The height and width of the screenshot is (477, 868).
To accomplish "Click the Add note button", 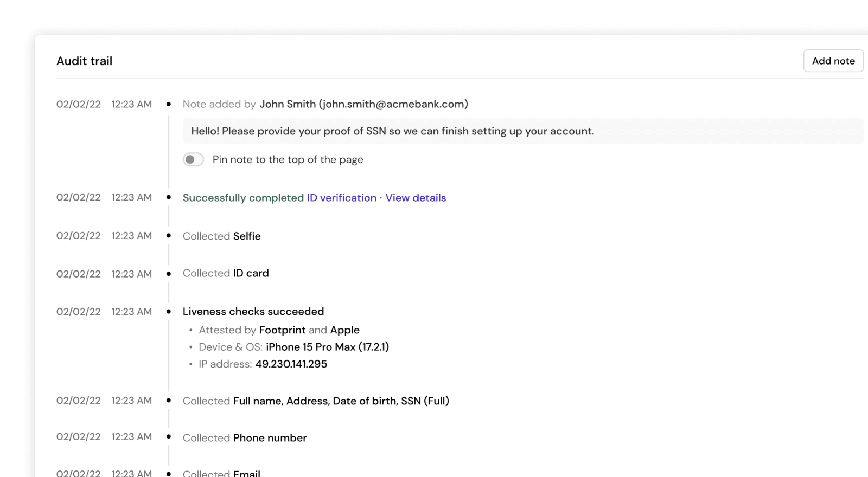I will (x=833, y=61).
